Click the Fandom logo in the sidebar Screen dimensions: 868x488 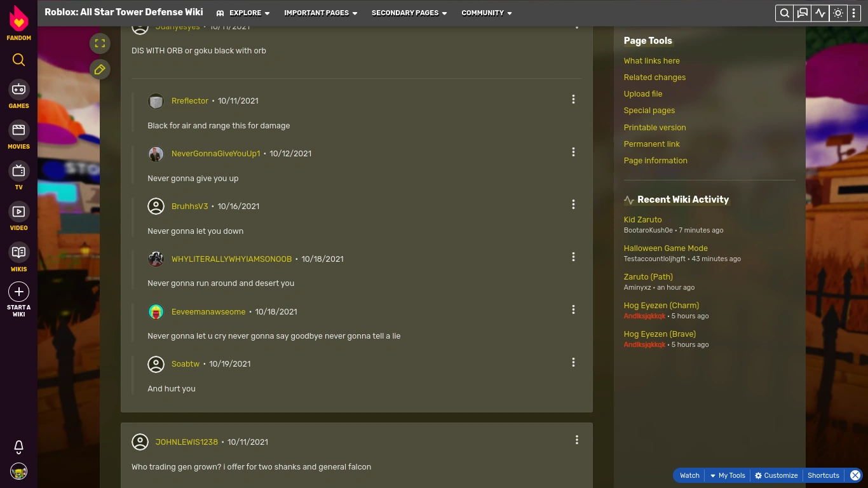click(x=18, y=20)
